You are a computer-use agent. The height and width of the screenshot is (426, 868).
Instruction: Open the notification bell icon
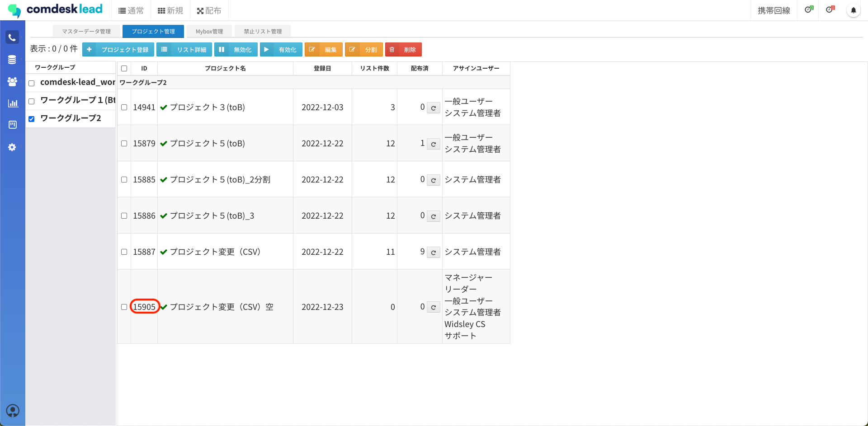coord(853,10)
